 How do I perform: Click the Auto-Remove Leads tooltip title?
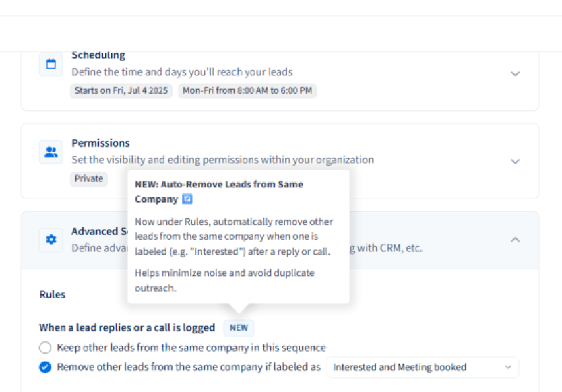coord(218,192)
